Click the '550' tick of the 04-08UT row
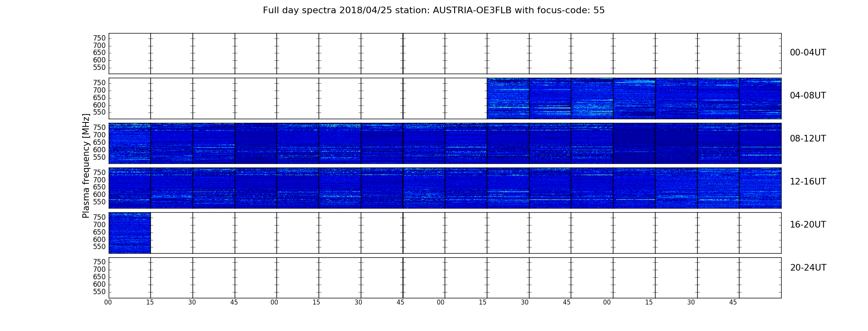 click(99, 113)
